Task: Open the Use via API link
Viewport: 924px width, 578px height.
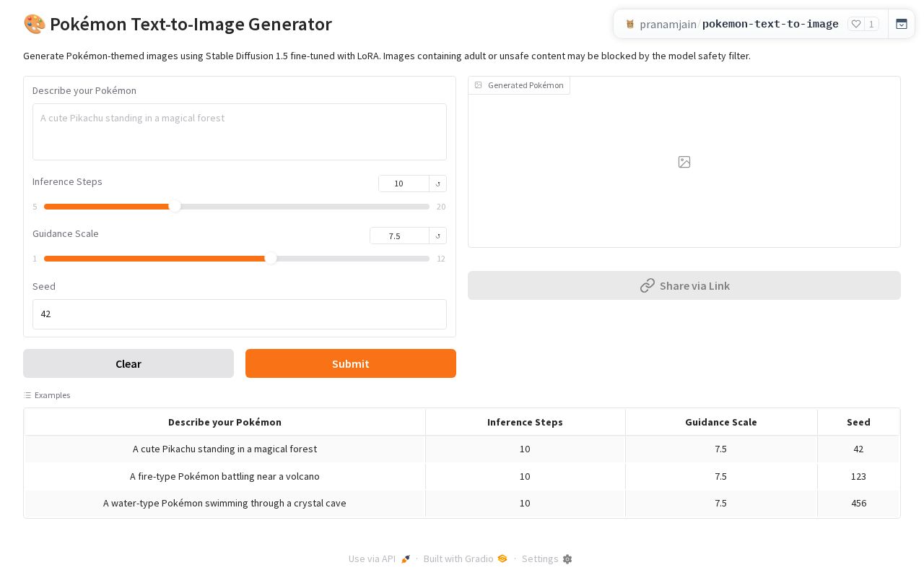Action: tap(380, 558)
